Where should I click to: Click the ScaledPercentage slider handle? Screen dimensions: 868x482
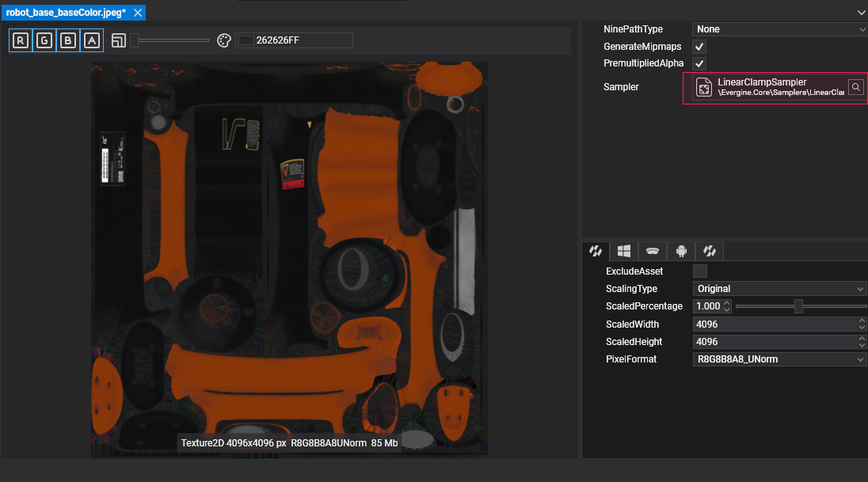coord(798,306)
